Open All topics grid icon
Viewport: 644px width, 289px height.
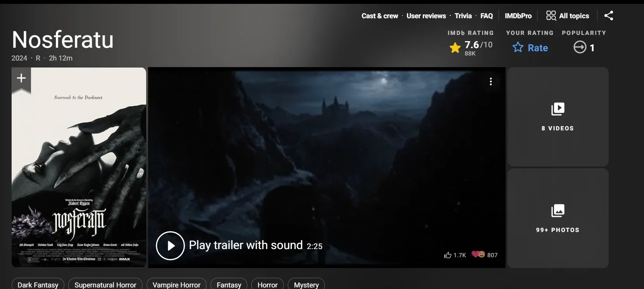(551, 16)
